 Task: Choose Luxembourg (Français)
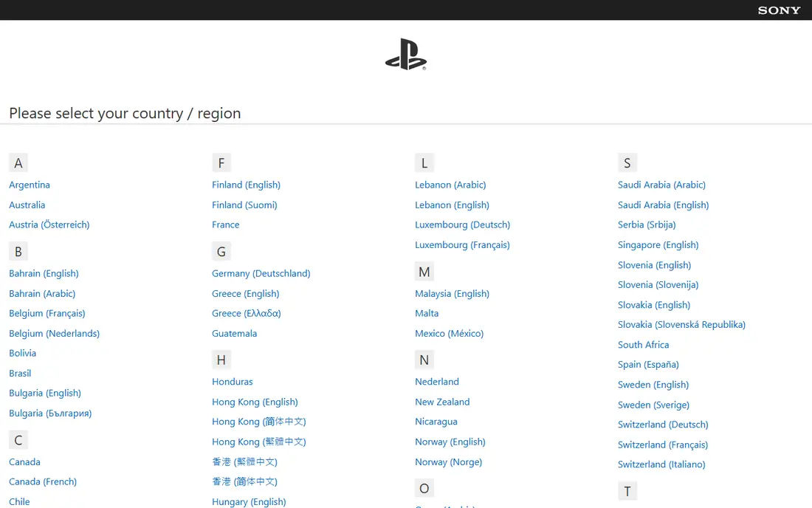point(462,245)
